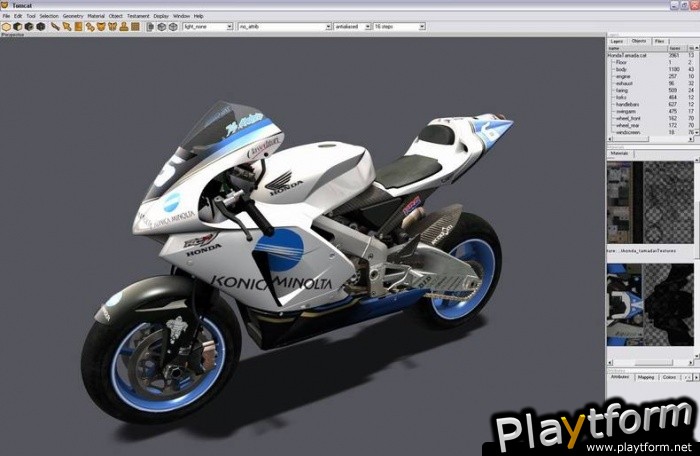The width and height of the screenshot is (700, 456).
Task: Click the right arrow beside Colors tab
Action: (x=696, y=378)
